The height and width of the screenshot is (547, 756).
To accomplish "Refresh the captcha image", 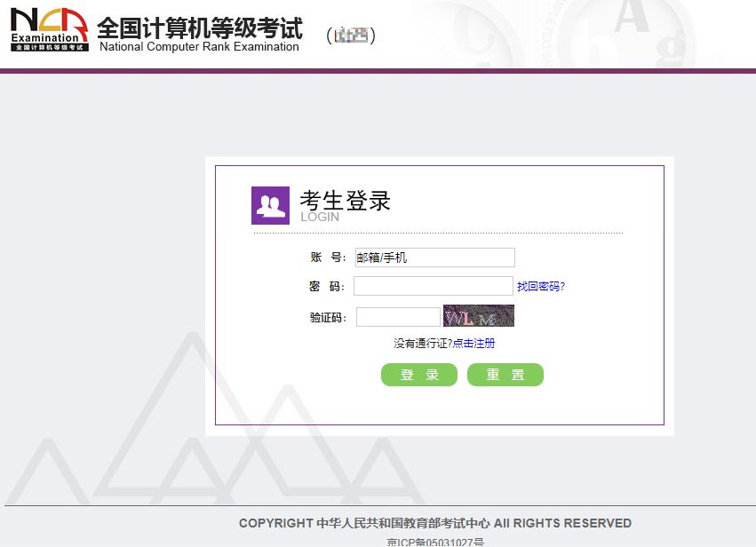I will (479, 315).
